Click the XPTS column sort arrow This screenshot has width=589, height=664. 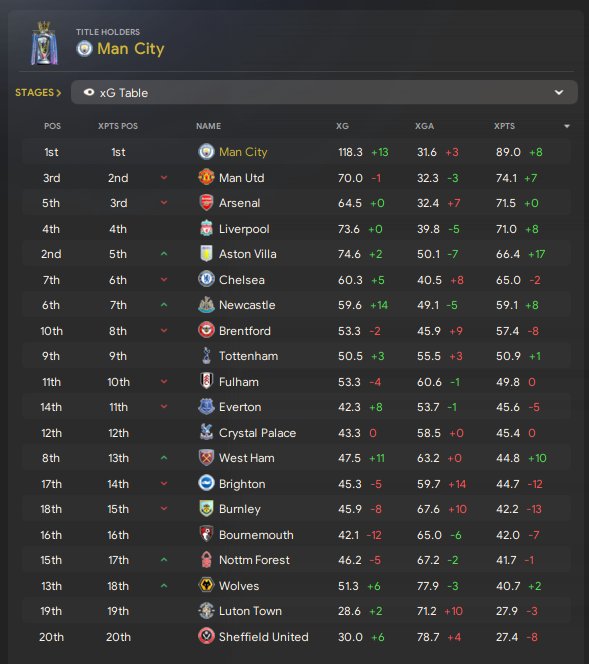tap(567, 126)
